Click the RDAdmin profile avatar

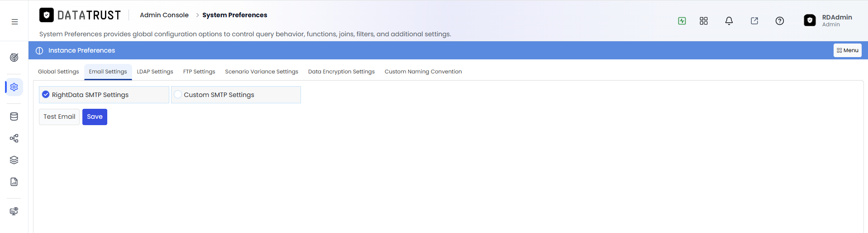[810, 20]
